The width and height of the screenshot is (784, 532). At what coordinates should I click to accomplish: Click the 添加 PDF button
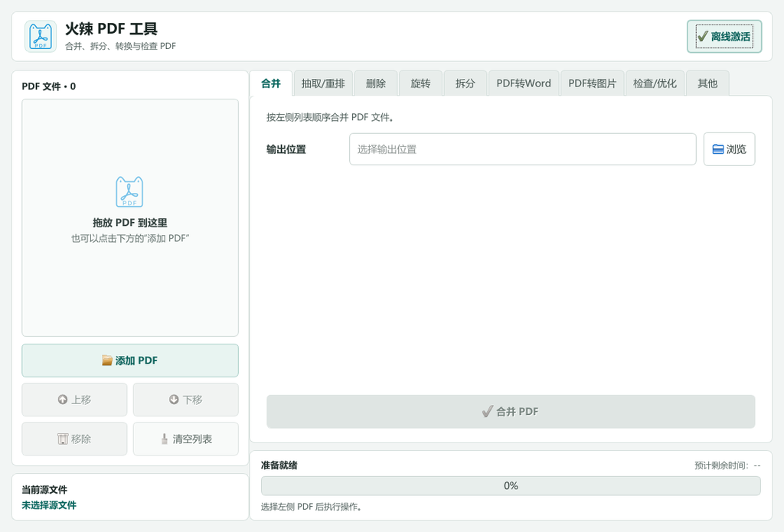[x=130, y=361]
